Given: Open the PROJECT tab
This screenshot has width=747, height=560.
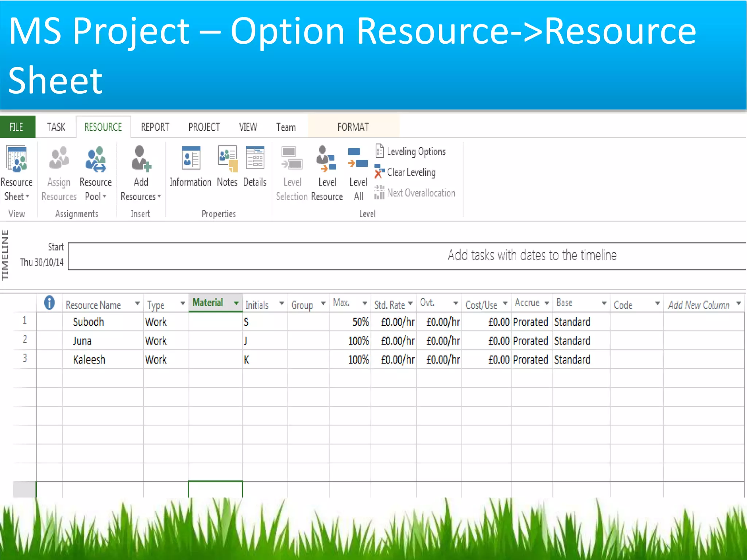Looking at the screenshot, I should click(x=204, y=127).
